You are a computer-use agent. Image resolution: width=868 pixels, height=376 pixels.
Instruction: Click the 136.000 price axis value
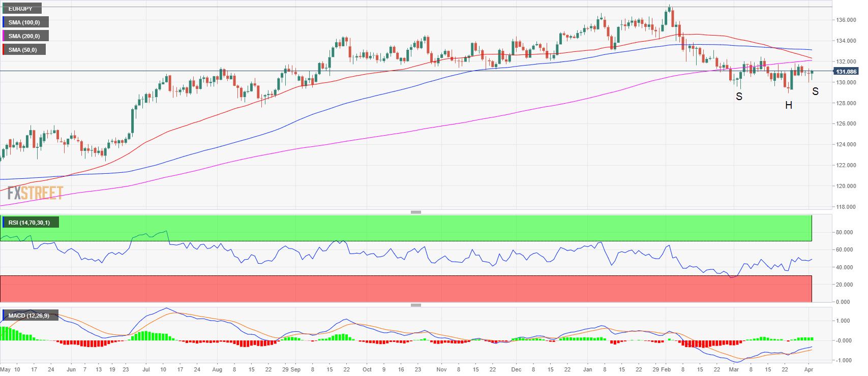click(846, 20)
